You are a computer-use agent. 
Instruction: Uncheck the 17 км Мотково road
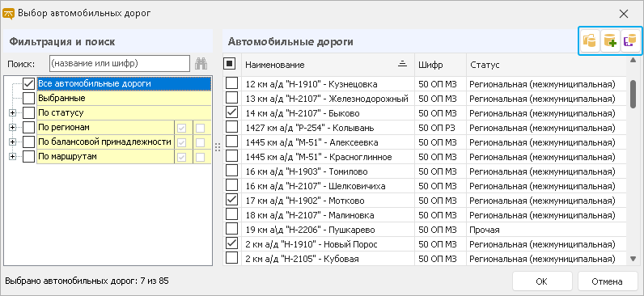click(x=232, y=201)
